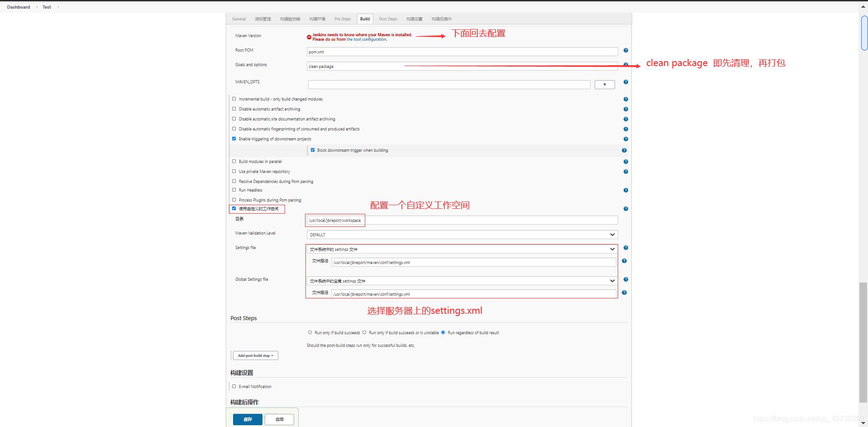Enable Incremental build checkbox
The image size is (868, 427).
[234, 99]
